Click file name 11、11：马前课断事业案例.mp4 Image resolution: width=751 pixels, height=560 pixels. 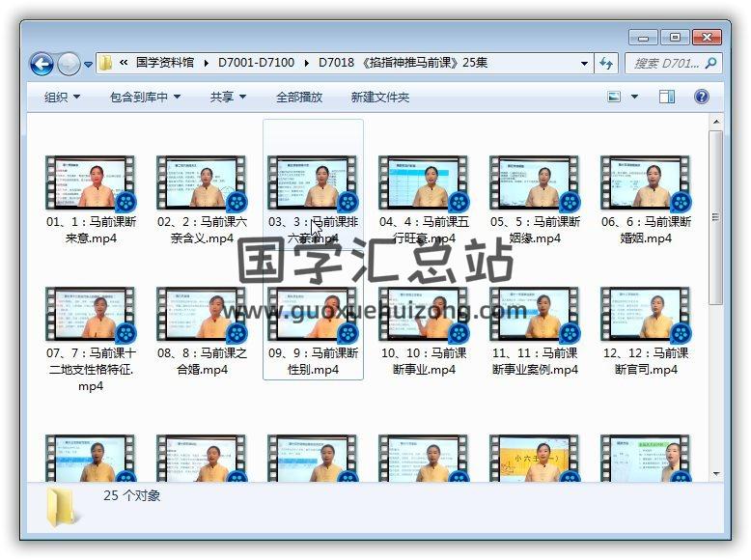(x=535, y=361)
